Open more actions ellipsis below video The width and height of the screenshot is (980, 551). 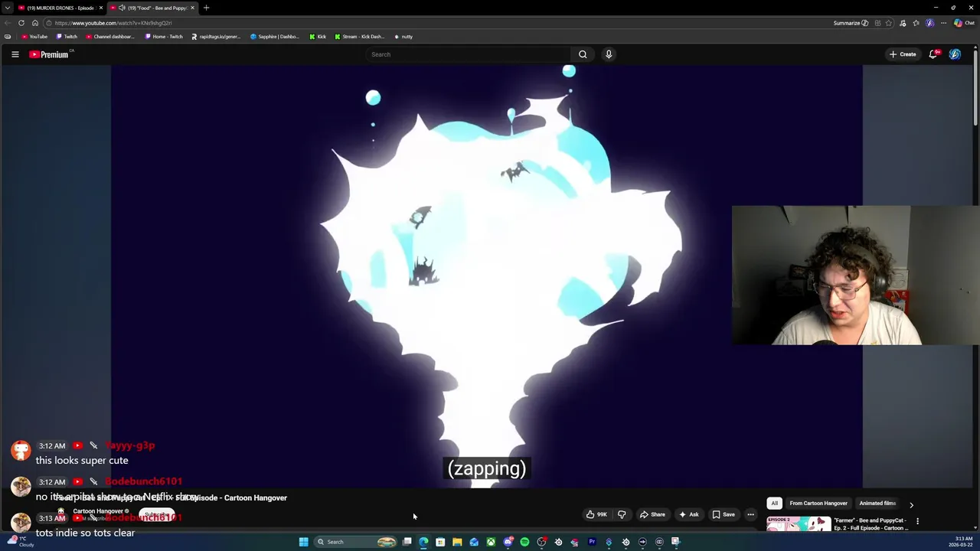(x=750, y=514)
